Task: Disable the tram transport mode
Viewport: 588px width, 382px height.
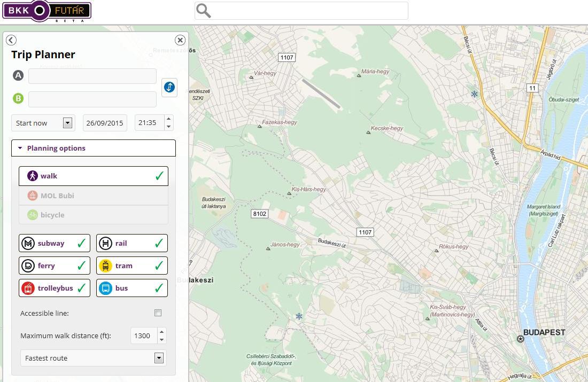Action: 132,266
